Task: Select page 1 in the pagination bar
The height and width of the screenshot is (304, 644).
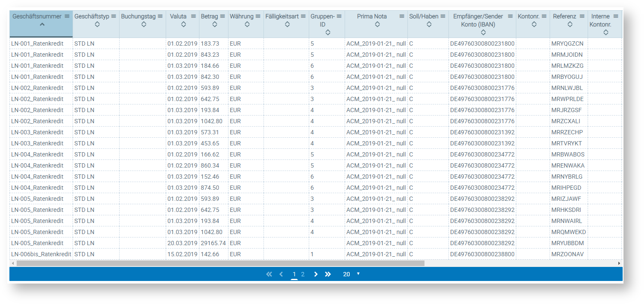Action: tap(294, 274)
